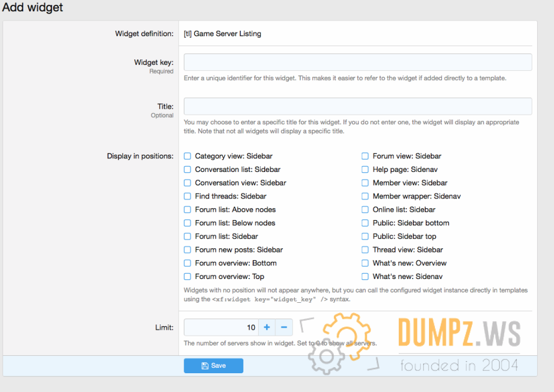
Task: Select Forum new posts: Sidebar checkbox
Action: click(188, 250)
